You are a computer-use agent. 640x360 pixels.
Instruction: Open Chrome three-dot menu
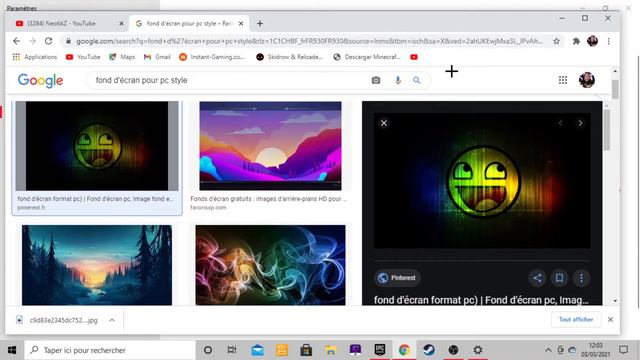point(609,41)
